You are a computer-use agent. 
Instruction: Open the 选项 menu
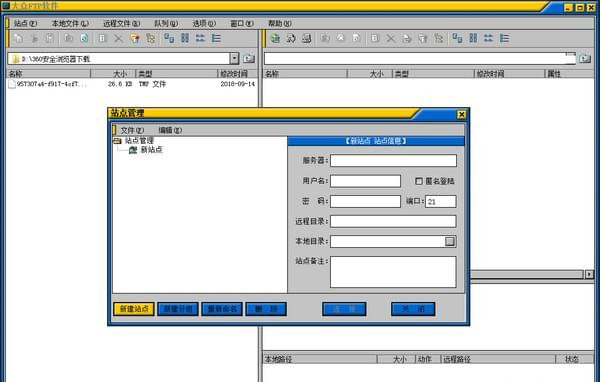204,23
